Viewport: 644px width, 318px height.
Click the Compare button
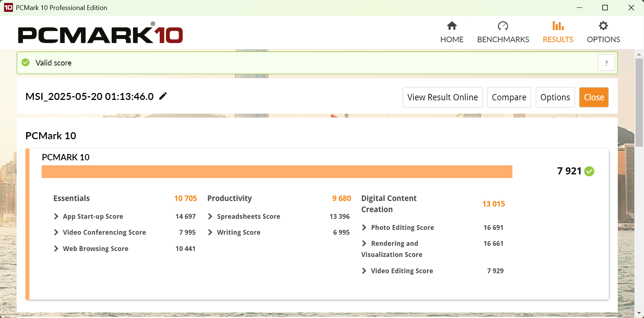(x=509, y=97)
